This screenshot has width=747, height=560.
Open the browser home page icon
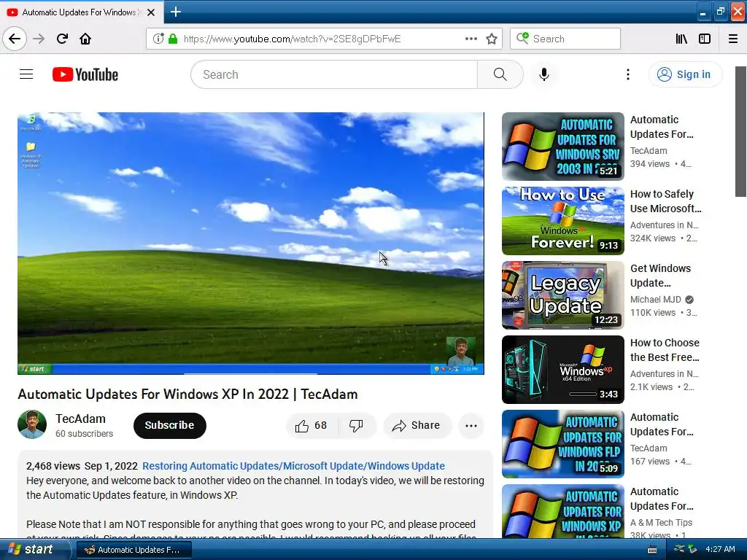[85, 39]
